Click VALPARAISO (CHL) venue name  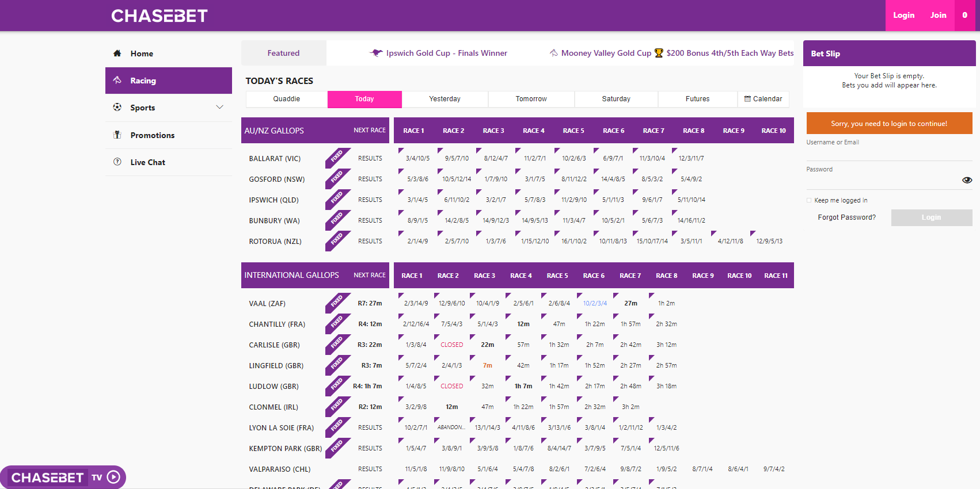pyautogui.click(x=279, y=469)
